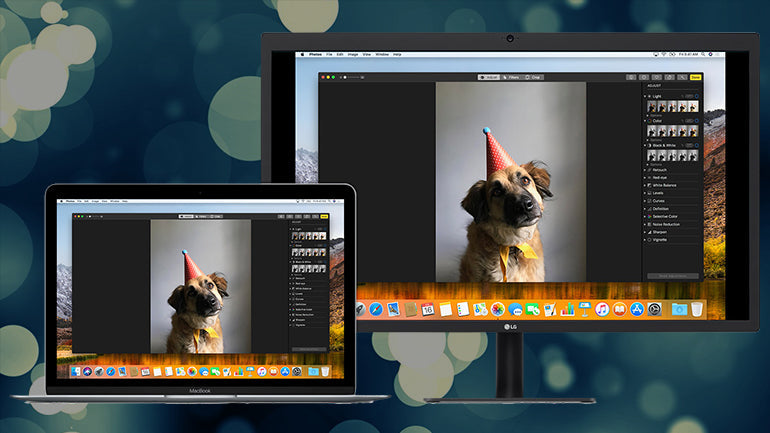
Task: Click auto-enhance wand icon beside Done on LG monitor
Action: 682,77
